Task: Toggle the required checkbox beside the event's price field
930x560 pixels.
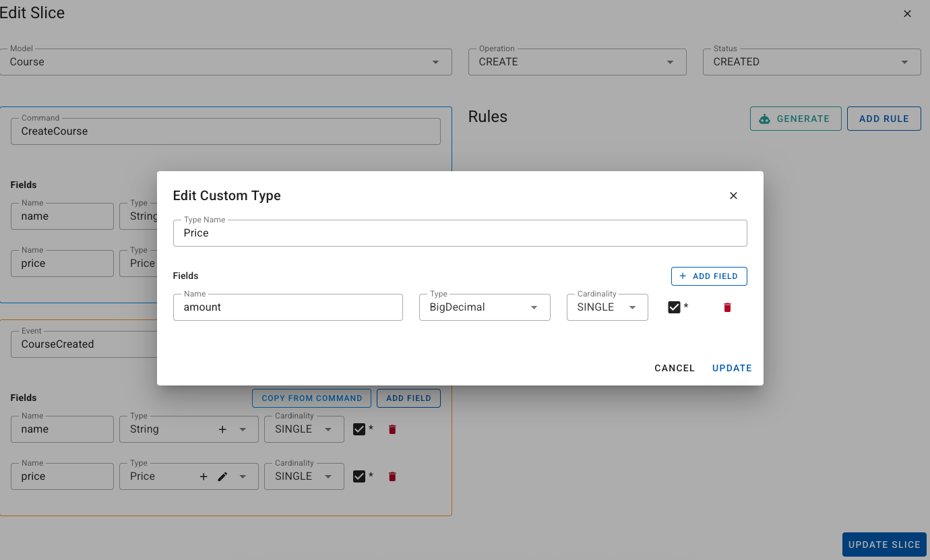Action: coord(359,476)
